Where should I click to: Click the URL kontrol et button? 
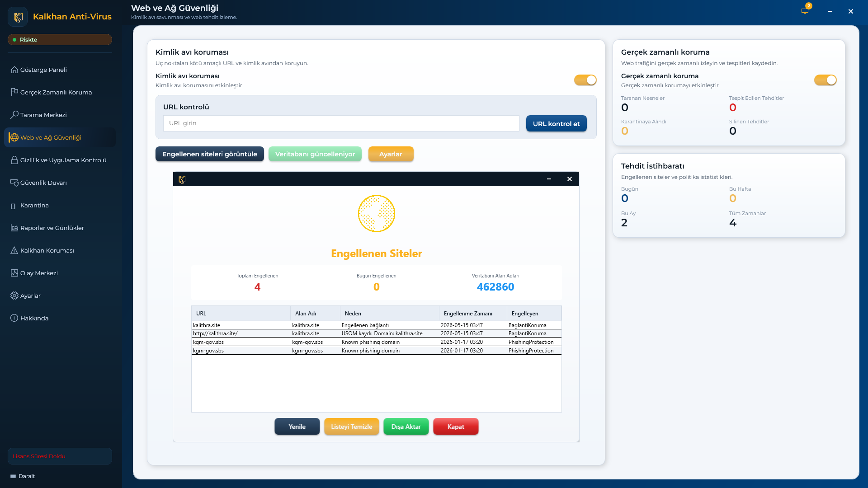[556, 124]
